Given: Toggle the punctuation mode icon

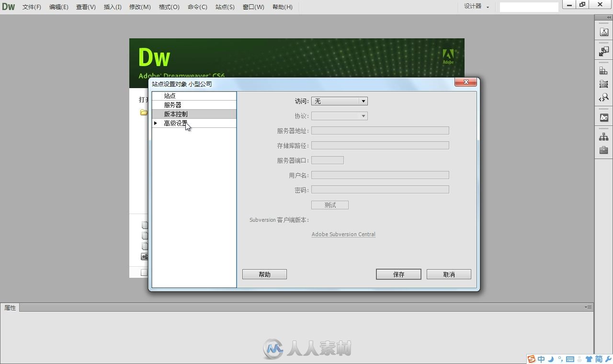Looking at the screenshot, I should 560,359.
